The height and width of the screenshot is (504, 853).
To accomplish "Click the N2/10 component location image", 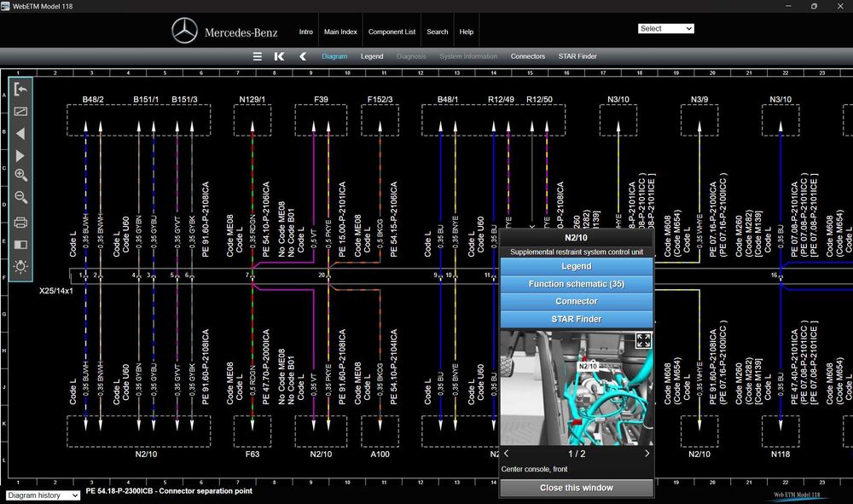I will coord(577,388).
